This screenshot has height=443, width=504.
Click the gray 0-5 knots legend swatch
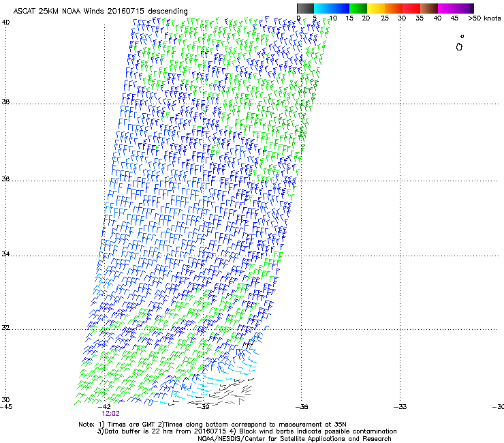tap(305, 8)
